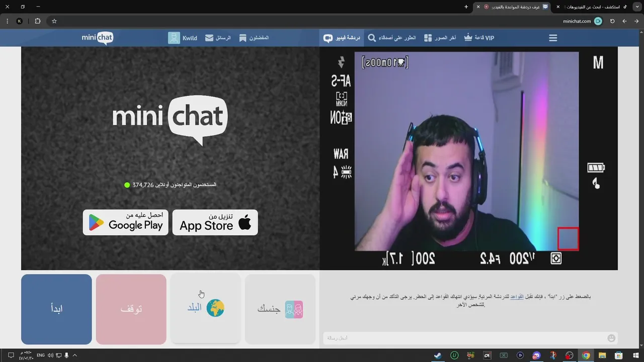This screenshot has width=644, height=362.
Task: Click the green circular U taskbar icon
Action: click(x=454, y=355)
